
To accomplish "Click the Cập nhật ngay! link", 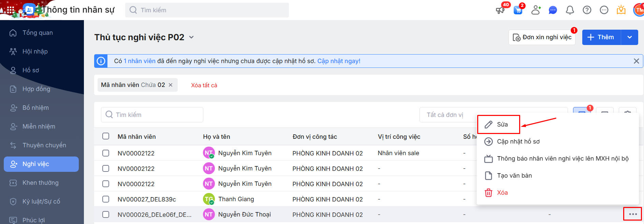I will click(339, 61).
